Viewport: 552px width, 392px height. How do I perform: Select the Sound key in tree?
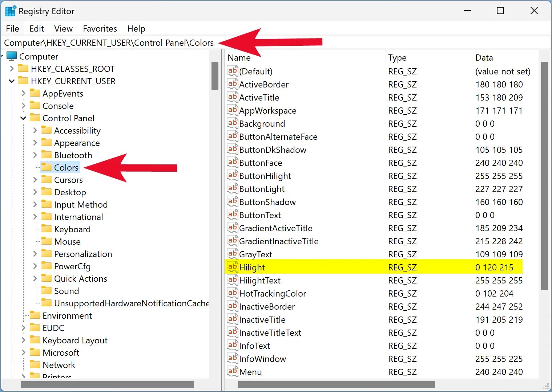pyautogui.click(x=67, y=291)
